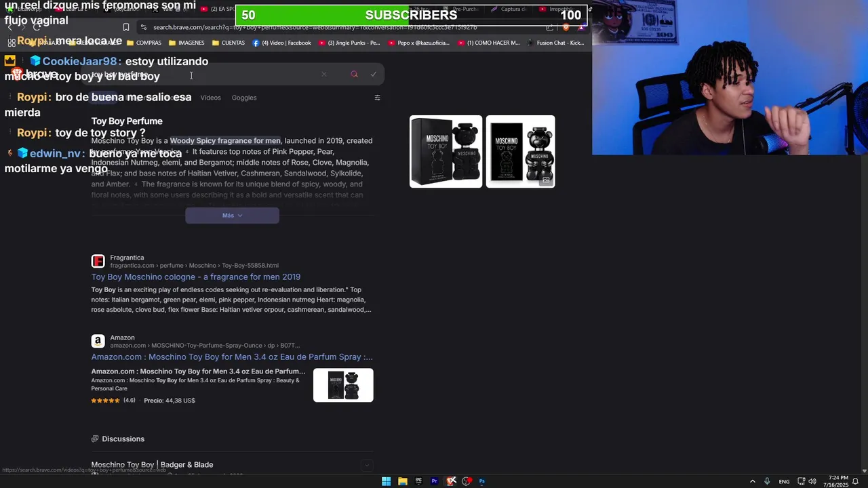Open the Windows Start button
Viewport: 868px width, 488px height.
click(386, 481)
